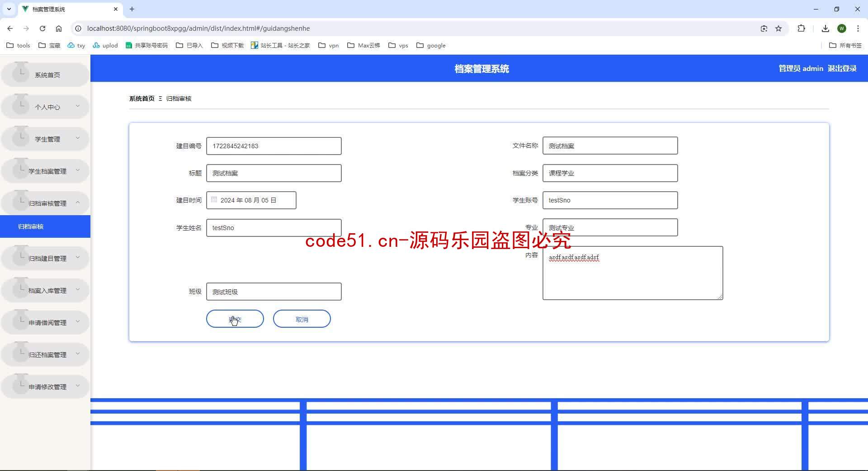Expand the 档案入库管理 sidebar menu
This screenshot has height=471, width=868.
pos(45,291)
